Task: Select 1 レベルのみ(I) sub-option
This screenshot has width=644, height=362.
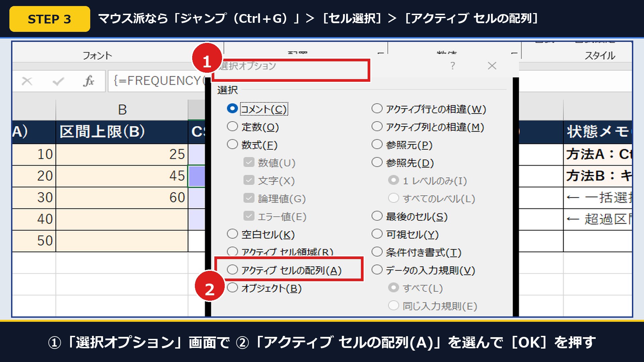Action: point(393,180)
